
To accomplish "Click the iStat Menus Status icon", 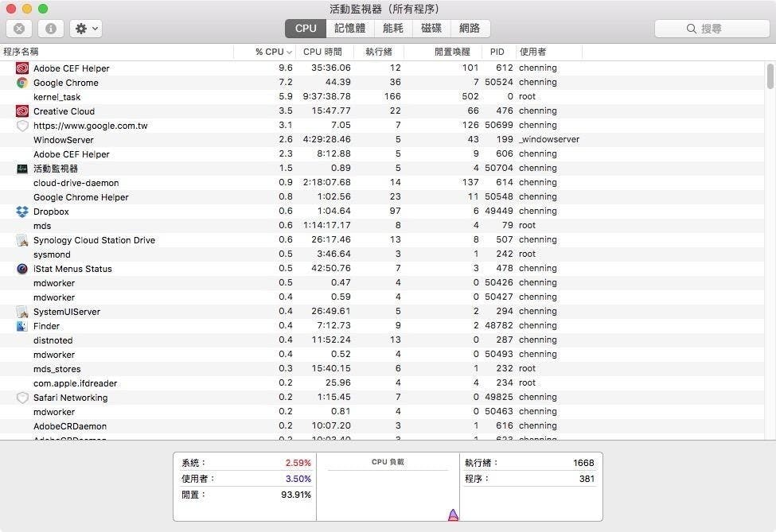I will tap(22, 269).
